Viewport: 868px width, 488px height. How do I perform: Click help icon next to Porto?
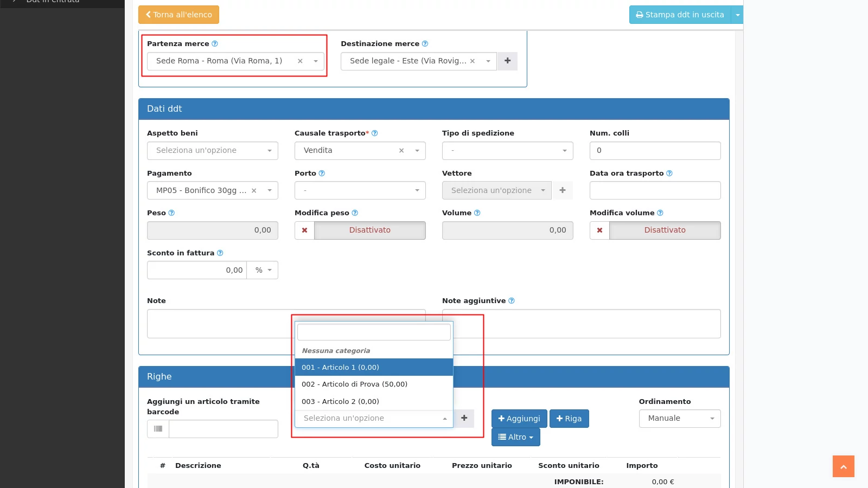(322, 173)
